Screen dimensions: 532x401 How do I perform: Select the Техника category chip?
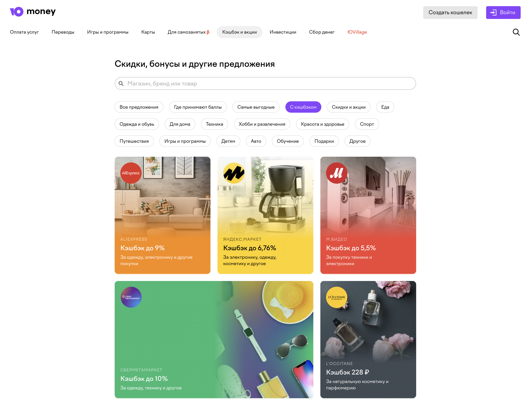[x=214, y=124]
